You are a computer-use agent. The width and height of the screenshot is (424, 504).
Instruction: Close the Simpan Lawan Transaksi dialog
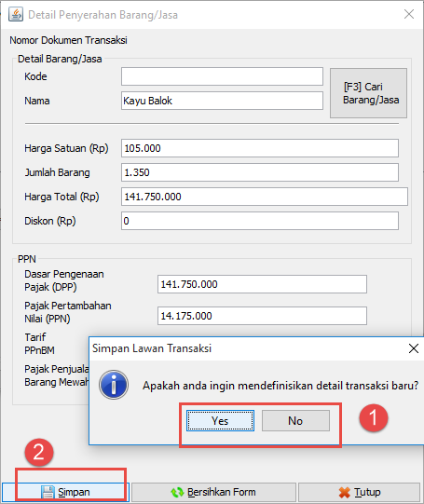click(x=414, y=348)
